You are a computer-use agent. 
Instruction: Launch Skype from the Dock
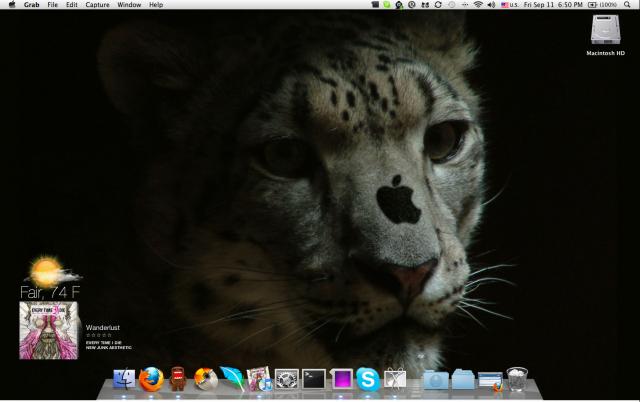click(x=368, y=379)
